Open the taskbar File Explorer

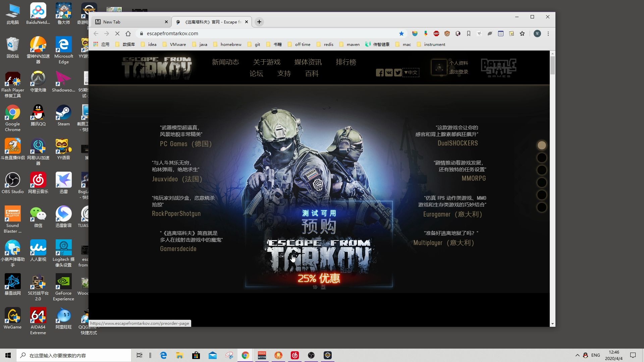point(180,355)
